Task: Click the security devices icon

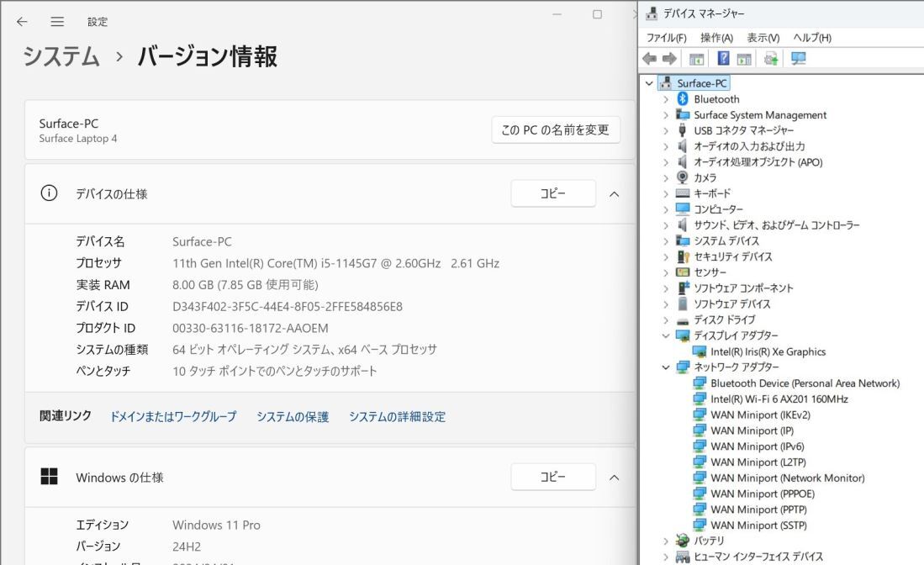Action: pyautogui.click(x=683, y=256)
